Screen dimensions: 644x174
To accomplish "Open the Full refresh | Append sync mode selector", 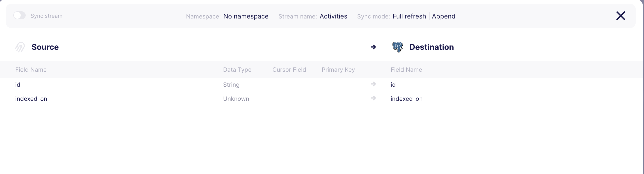I will (424, 16).
